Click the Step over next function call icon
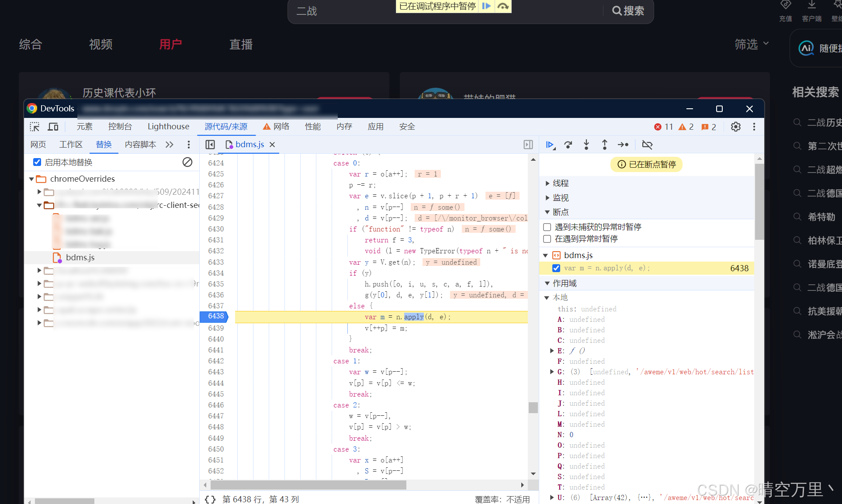 [568, 145]
